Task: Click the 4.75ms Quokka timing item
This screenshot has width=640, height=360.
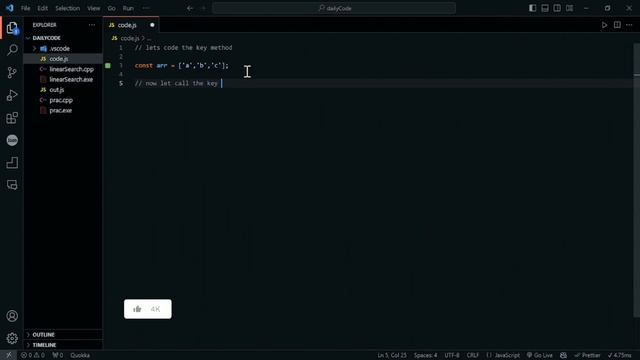Action: coord(620,355)
